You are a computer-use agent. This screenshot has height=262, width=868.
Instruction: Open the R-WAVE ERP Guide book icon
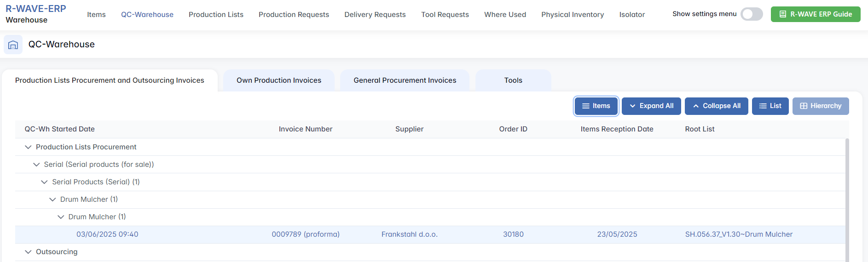[782, 14]
